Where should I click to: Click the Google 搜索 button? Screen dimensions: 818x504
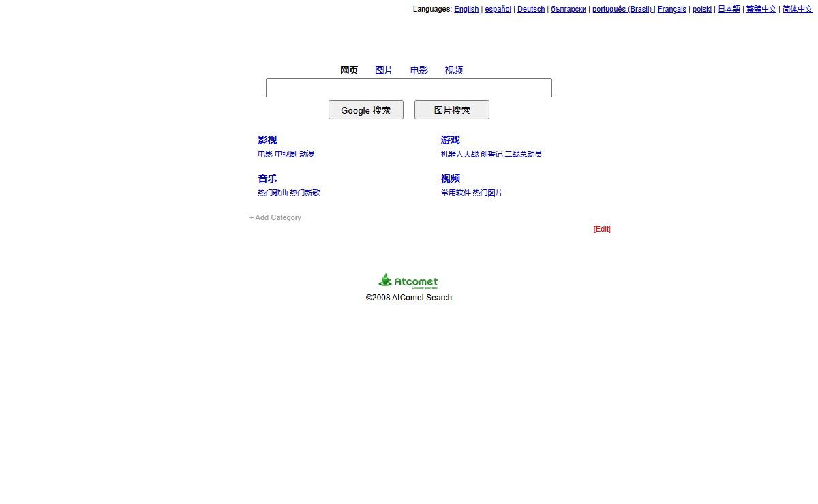[x=366, y=110]
